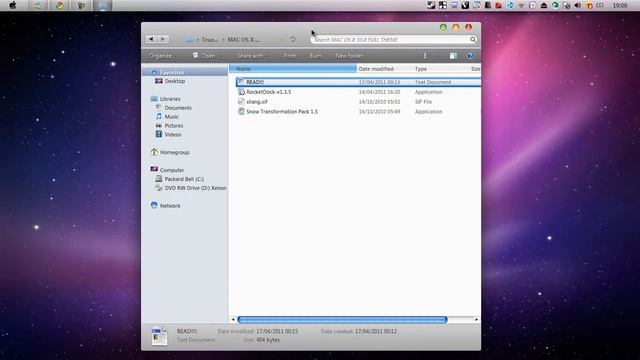Sort files by the Size column

point(475,69)
